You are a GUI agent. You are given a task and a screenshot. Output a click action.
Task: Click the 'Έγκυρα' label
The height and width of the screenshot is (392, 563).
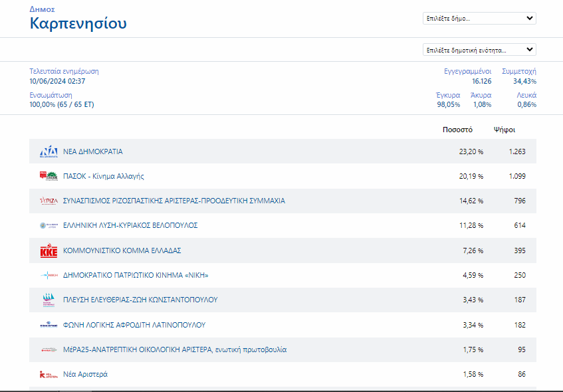(x=448, y=95)
